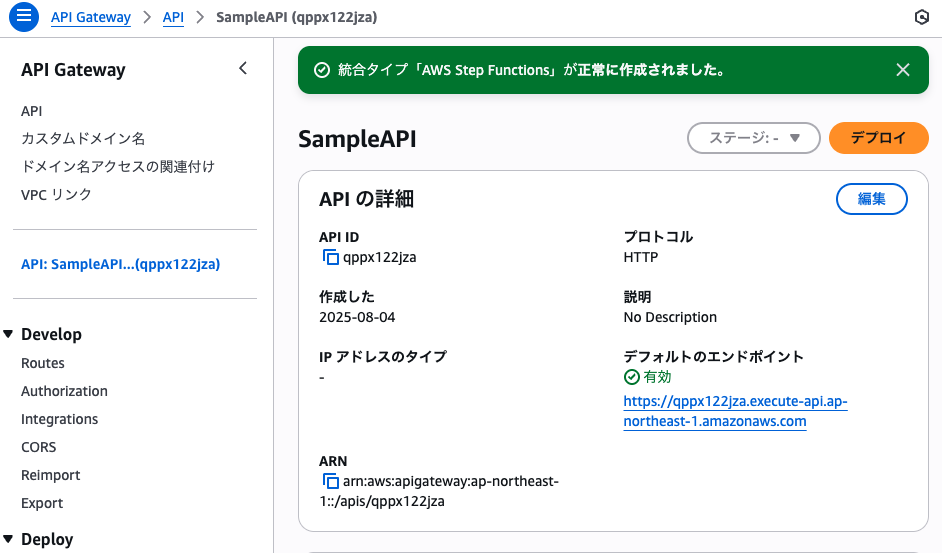This screenshot has height=553, width=942.
Task: Select API in the sidebar
Action: [32, 111]
